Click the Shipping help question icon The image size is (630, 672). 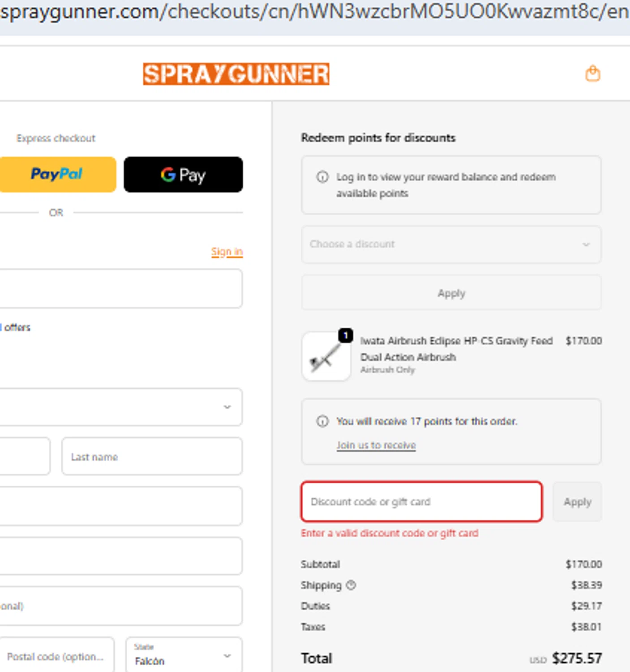[351, 585]
